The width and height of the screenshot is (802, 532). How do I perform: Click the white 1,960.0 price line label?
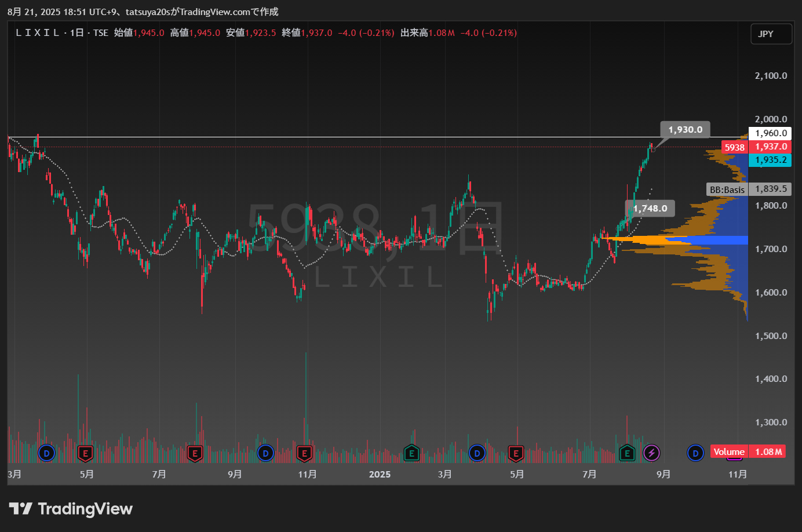[x=770, y=133]
